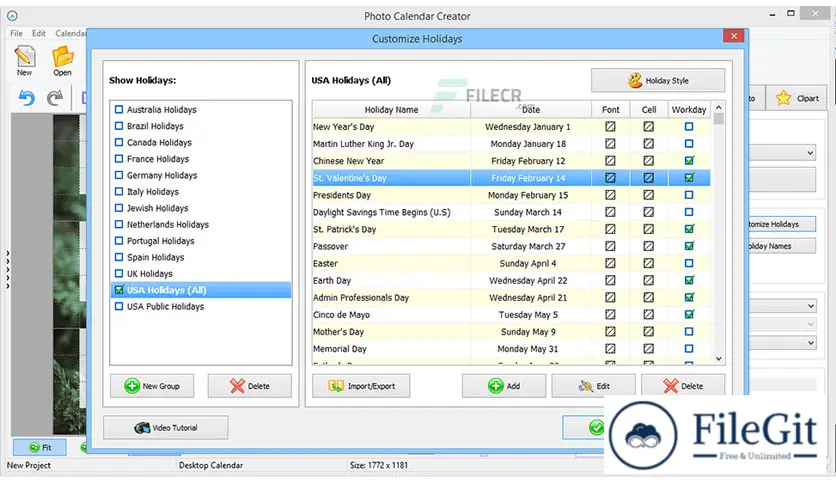Viewport: 836px width, 484px height.
Task: Click Cell style icon for Passover
Action: pos(648,246)
